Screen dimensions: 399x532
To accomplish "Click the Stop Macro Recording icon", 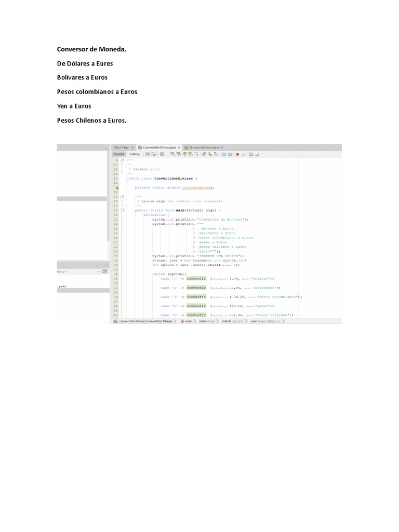I will tap(243, 154).
